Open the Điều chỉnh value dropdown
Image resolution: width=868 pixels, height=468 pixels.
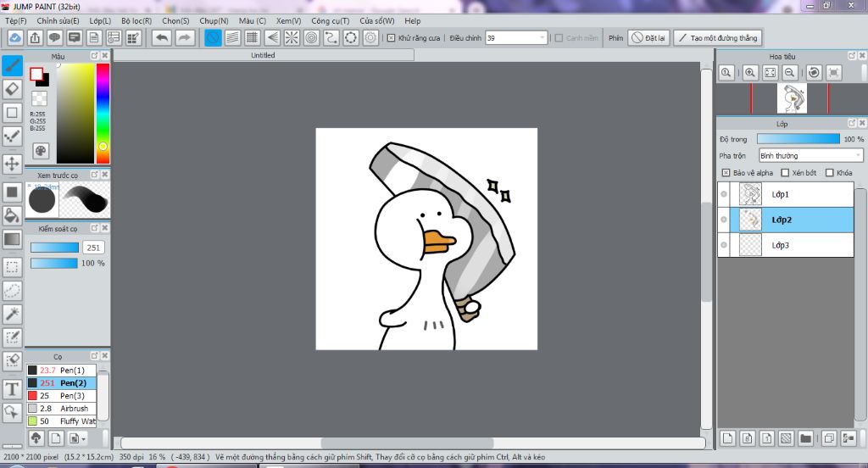point(516,37)
